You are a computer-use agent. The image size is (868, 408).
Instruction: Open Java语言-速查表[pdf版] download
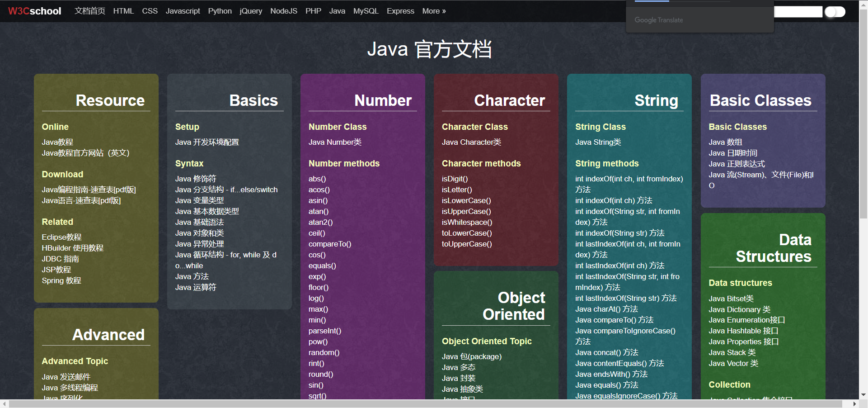pyautogui.click(x=81, y=200)
